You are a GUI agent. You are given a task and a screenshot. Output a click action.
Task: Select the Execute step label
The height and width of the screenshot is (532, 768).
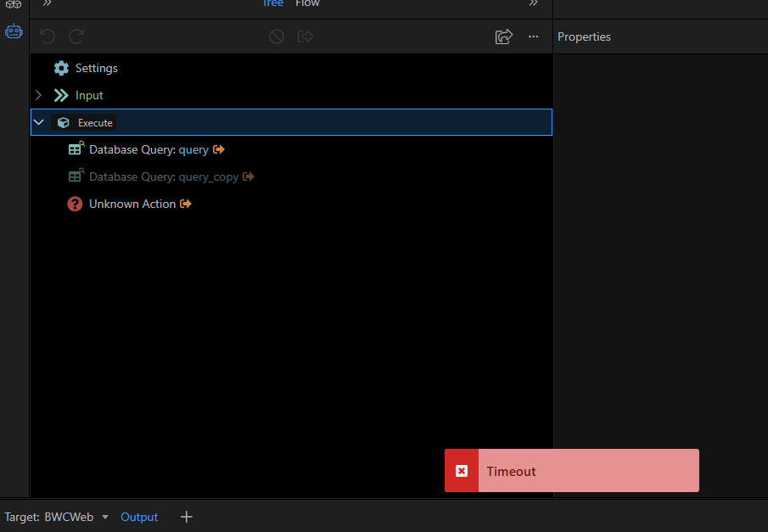(x=95, y=123)
